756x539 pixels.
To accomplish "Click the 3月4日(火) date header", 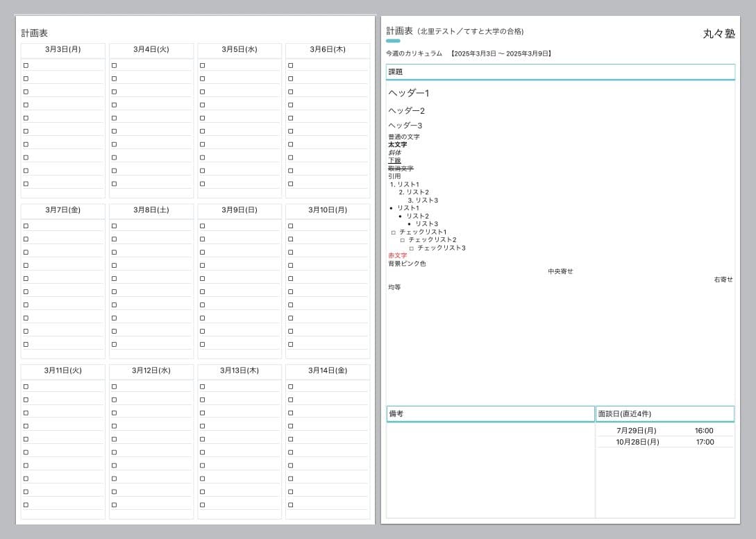I will [151, 50].
